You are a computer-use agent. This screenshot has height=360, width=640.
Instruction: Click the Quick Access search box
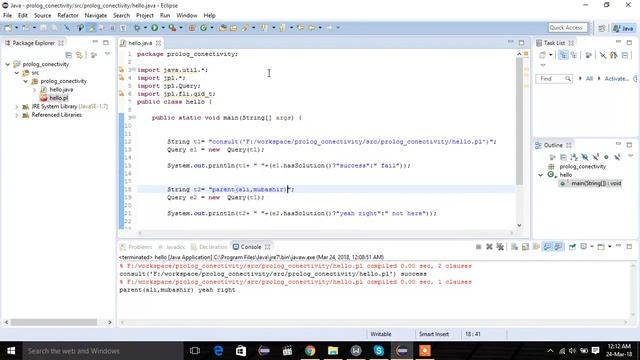(568, 28)
